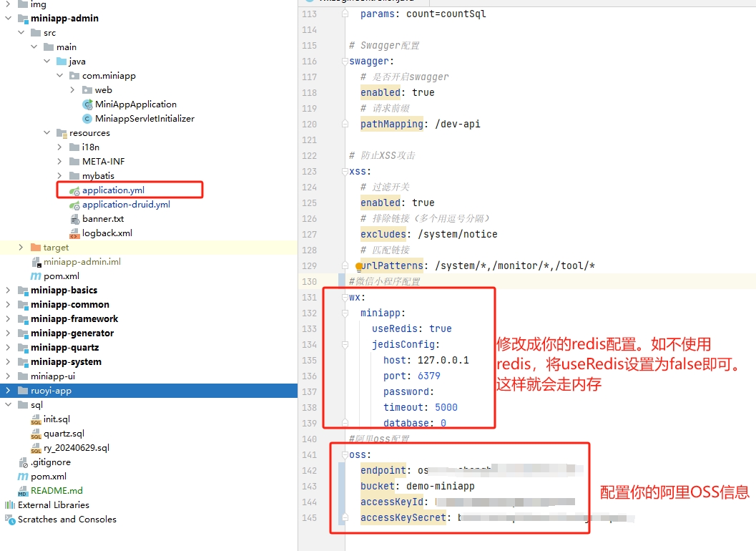Click the yellow intention bulb on line 129
Image resolution: width=756 pixels, height=551 pixels.
point(360,266)
